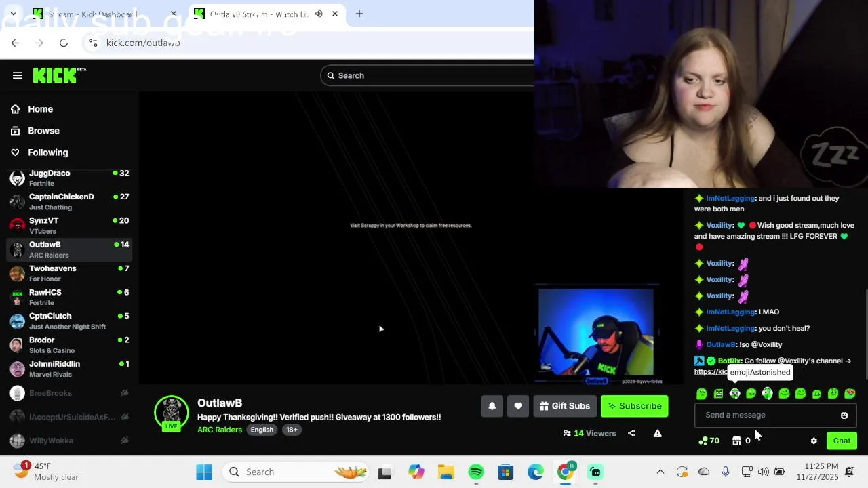Mute the tab audio speaker icon
Viewport: 868px width, 488px height.
(319, 14)
